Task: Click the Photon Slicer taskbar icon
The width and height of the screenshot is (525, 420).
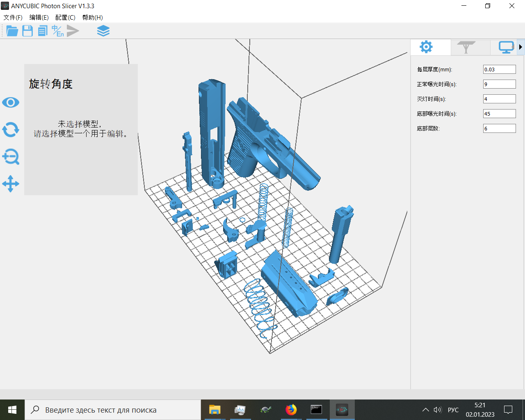Action: click(x=342, y=410)
